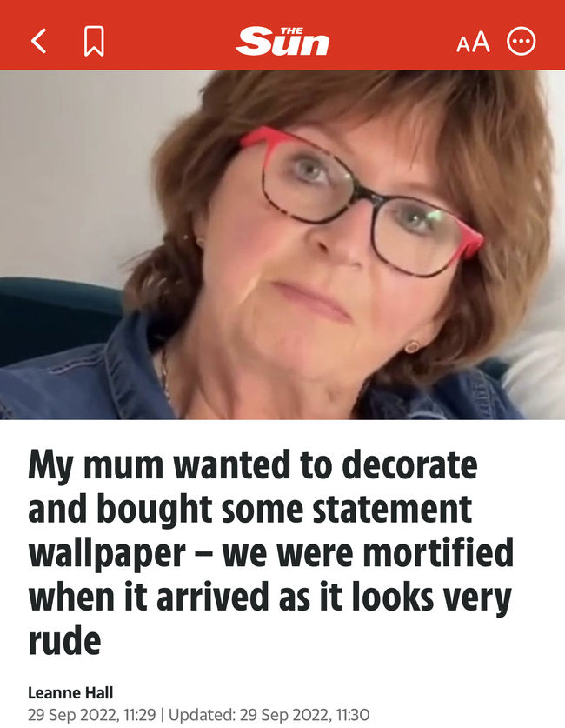Image resolution: width=565 pixels, height=728 pixels.
Task: Open the three-dot more options menu
Action: click(521, 42)
